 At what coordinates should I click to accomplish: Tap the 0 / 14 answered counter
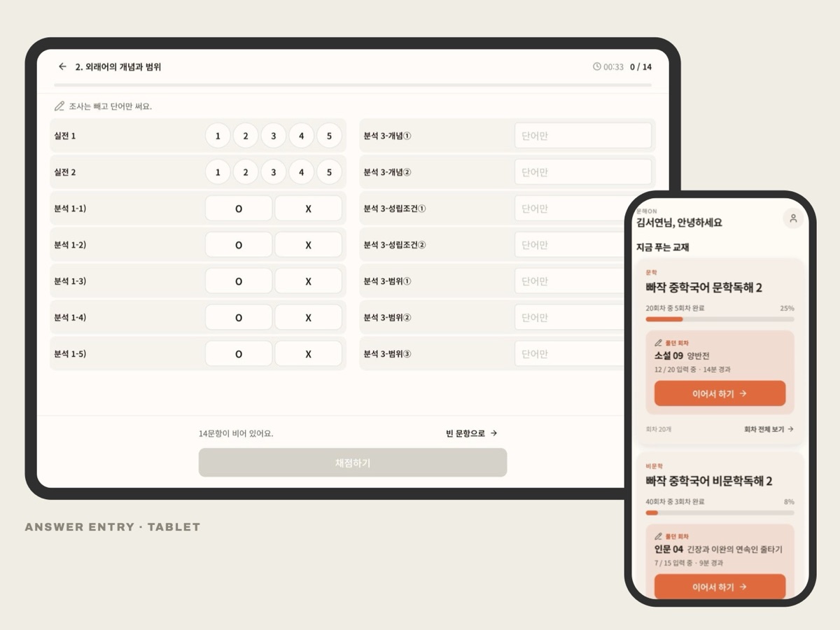[x=640, y=67]
